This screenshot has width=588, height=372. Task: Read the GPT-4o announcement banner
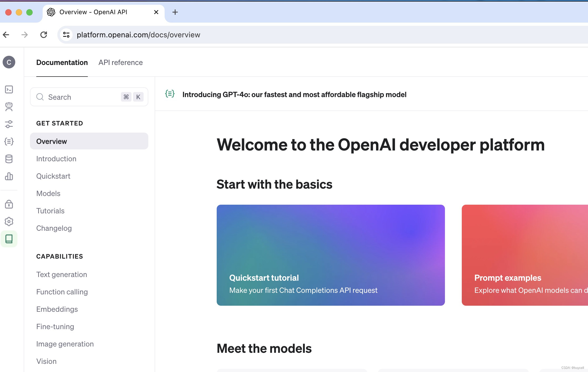(294, 94)
